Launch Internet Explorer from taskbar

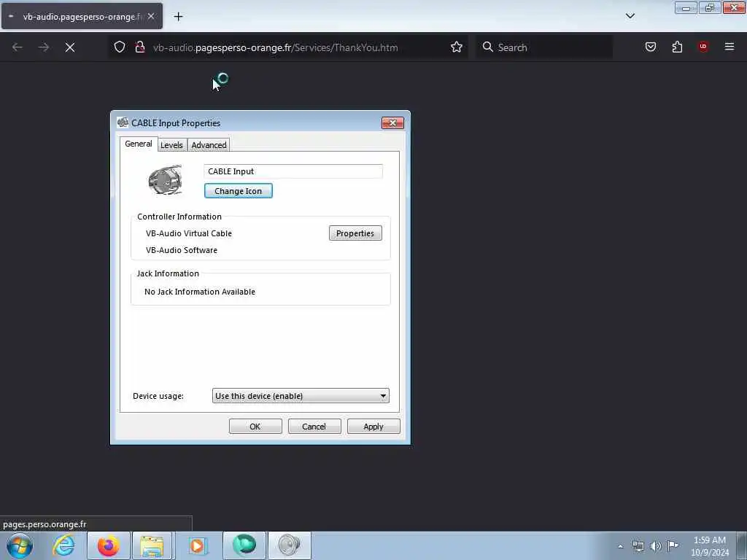64,545
